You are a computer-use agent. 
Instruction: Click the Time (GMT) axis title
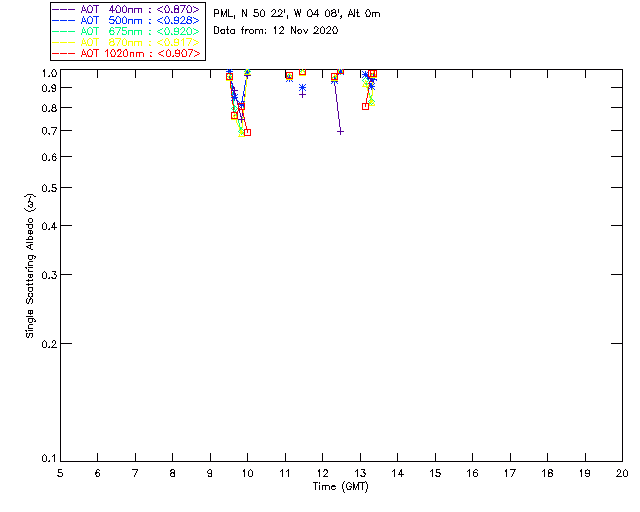click(x=340, y=487)
